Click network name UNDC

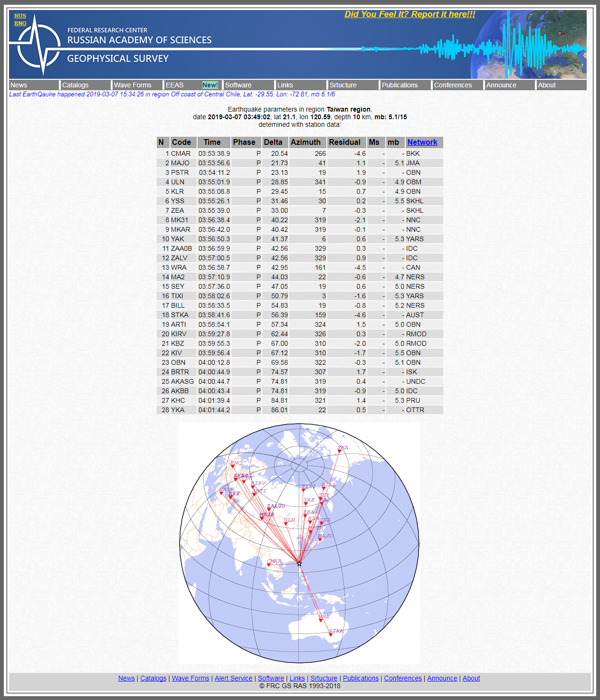pos(416,381)
